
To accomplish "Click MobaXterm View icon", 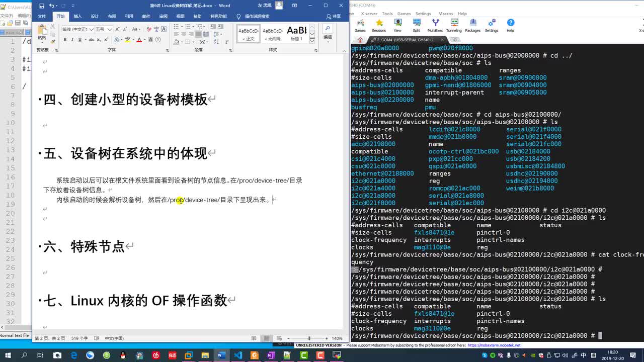I will click(397, 26).
